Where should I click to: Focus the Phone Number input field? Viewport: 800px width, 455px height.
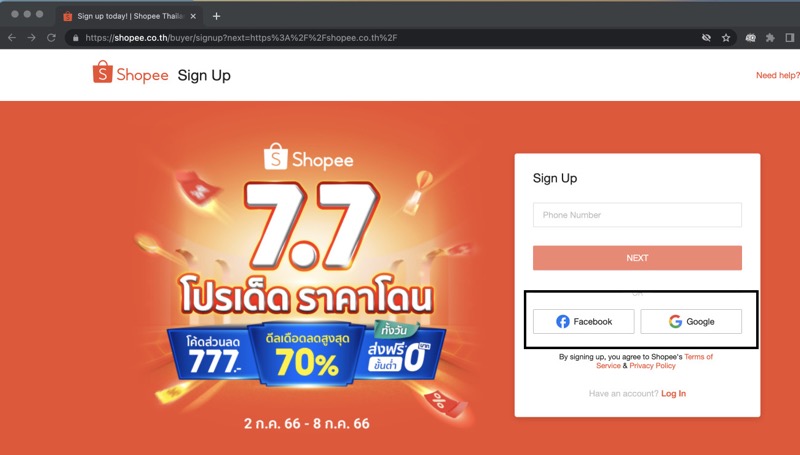[x=637, y=215]
